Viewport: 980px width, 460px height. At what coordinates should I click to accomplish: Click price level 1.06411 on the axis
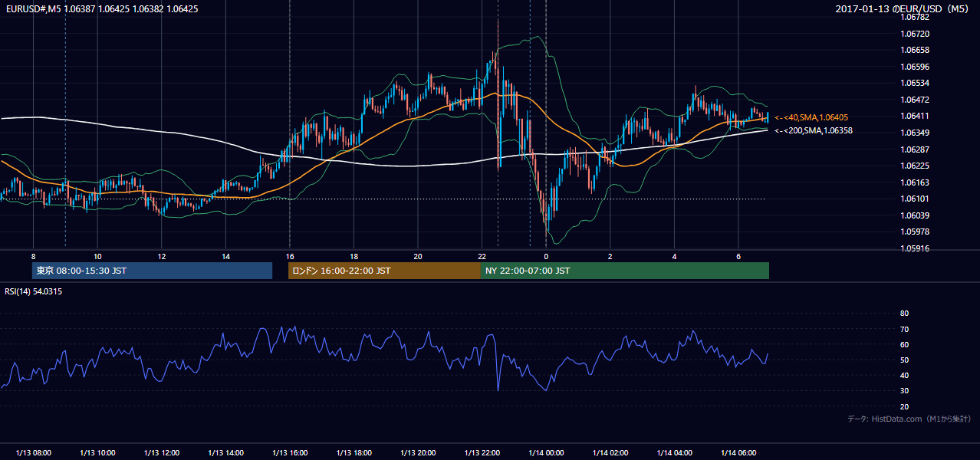(x=915, y=116)
